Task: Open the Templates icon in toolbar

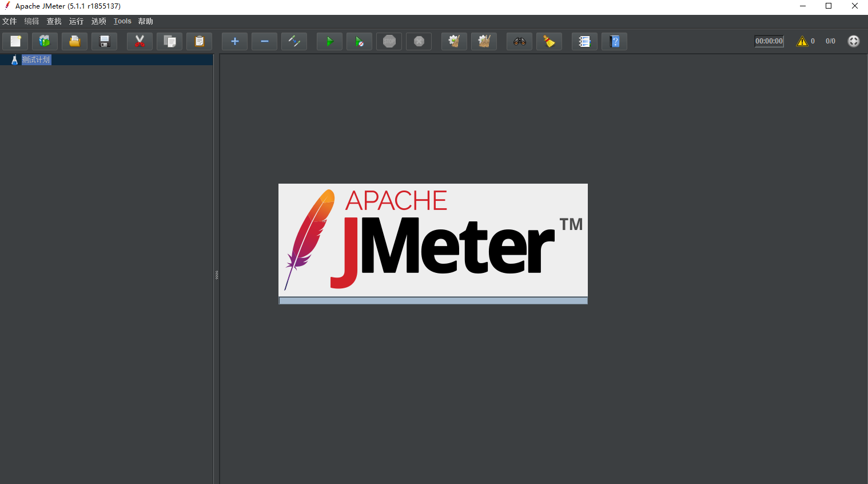Action: [x=45, y=41]
